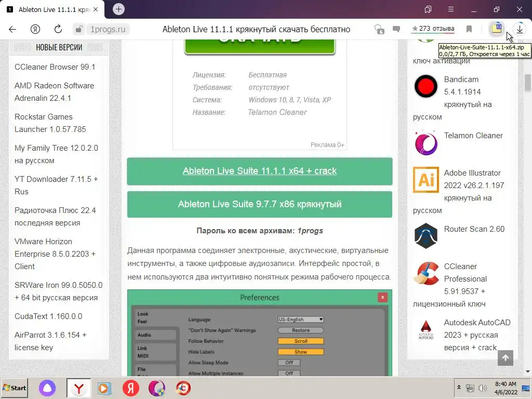Open Ableton Live Suite 9.7.7 x86 крякнутый link
The height and width of the screenshot is (399, 532).
(x=260, y=204)
